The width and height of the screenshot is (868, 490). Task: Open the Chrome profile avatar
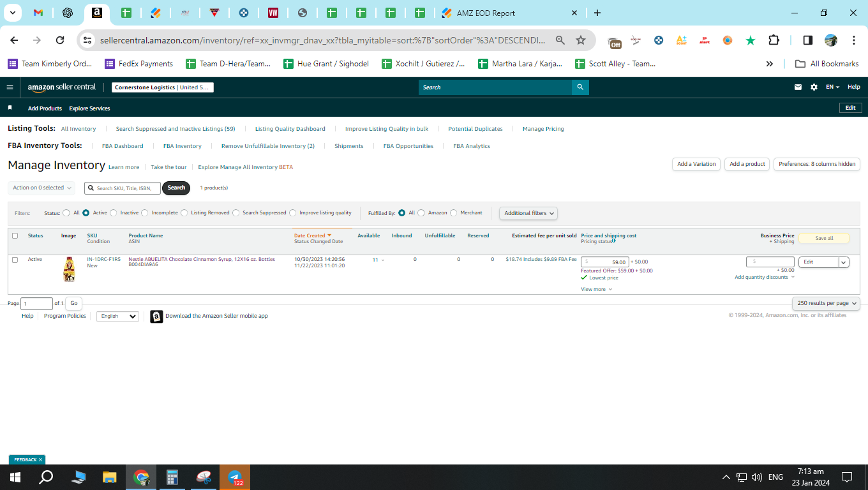[830, 40]
